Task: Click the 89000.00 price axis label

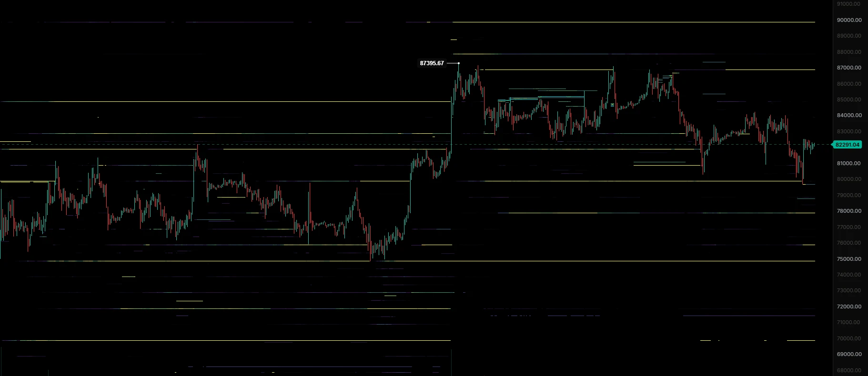Action: pyautogui.click(x=849, y=36)
